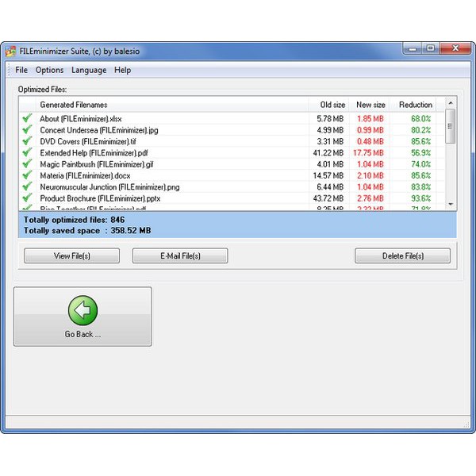Image resolution: width=476 pixels, height=476 pixels.
Task: Click the file list scroll up arrow
Action: click(x=451, y=103)
